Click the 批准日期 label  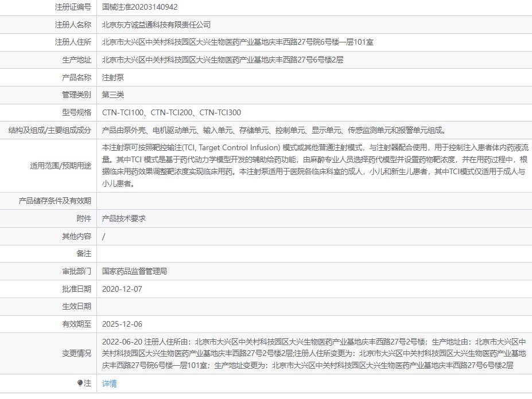[77, 289]
